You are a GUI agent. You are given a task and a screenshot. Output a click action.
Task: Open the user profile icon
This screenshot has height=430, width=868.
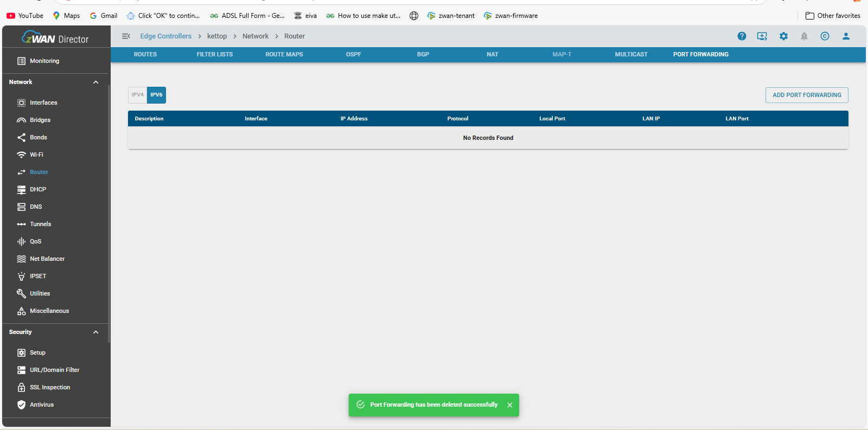(845, 36)
